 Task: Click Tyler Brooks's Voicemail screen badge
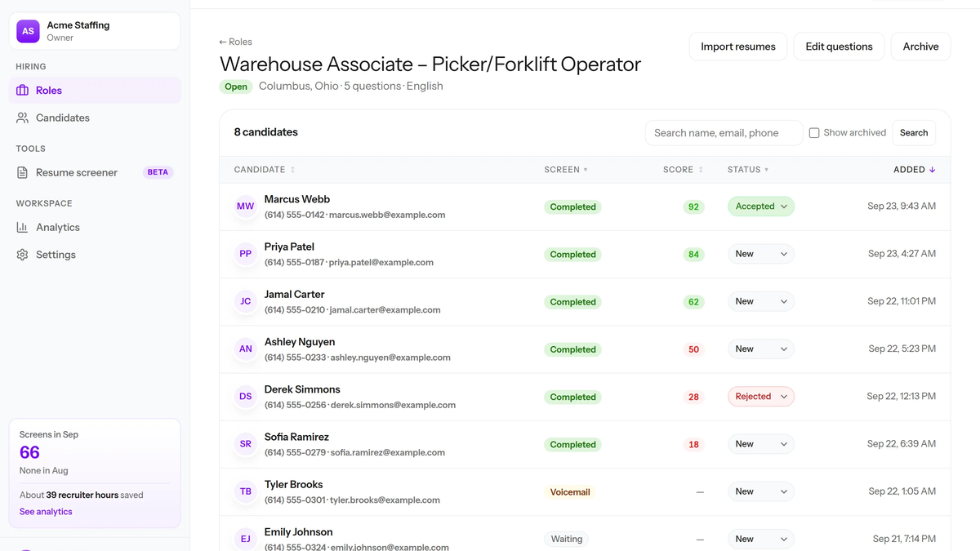[570, 492]
